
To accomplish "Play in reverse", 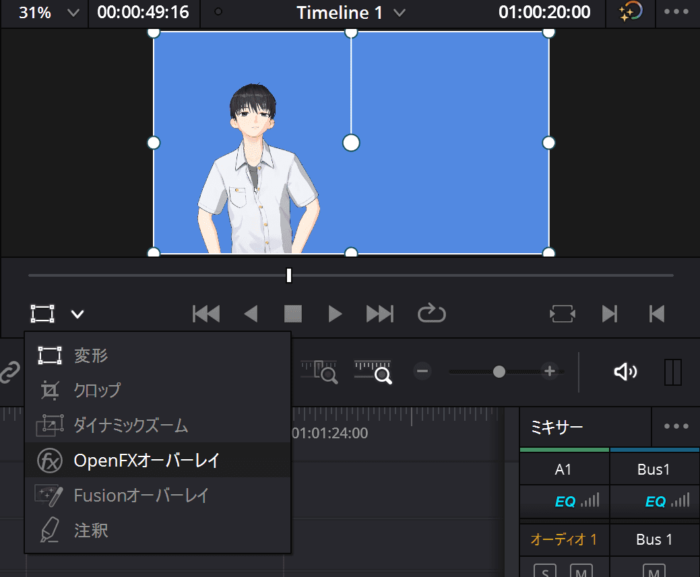I will (x=251, y=314).
